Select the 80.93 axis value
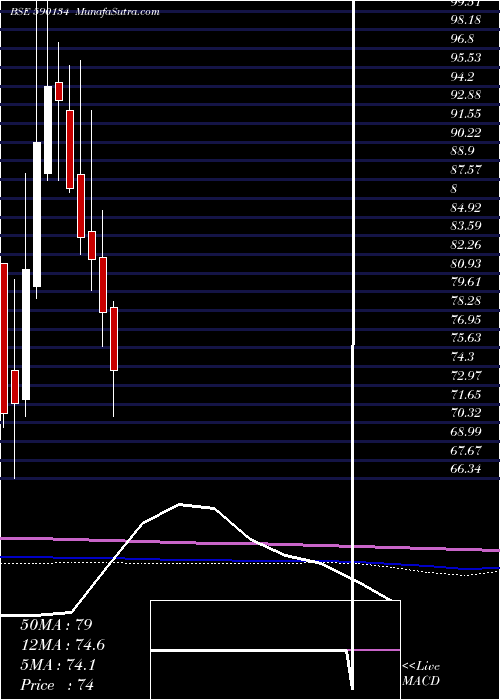Image resolution: width=500 pixels, height=700 pixels. [x=466, y=263]
